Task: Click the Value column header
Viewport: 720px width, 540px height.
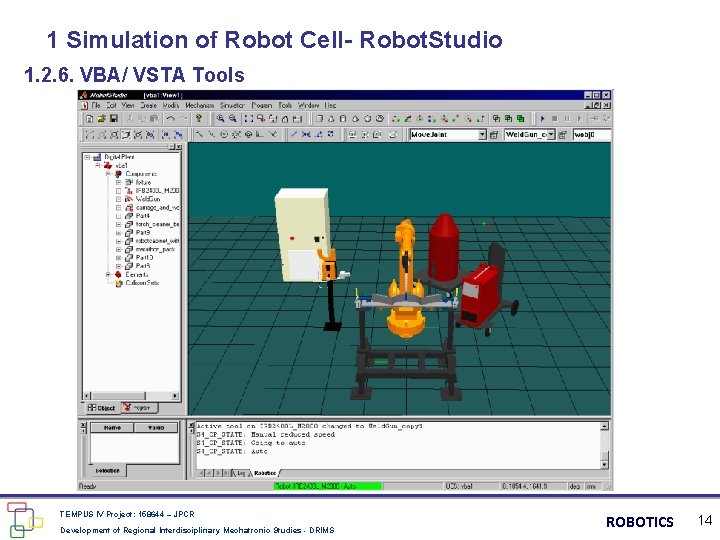Action: [x=156, y=428]
